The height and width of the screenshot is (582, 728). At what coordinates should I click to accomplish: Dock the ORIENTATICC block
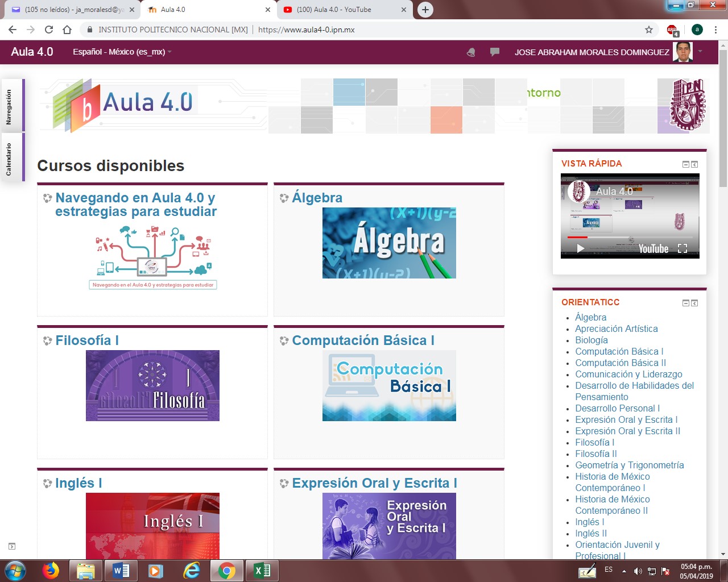694,303
